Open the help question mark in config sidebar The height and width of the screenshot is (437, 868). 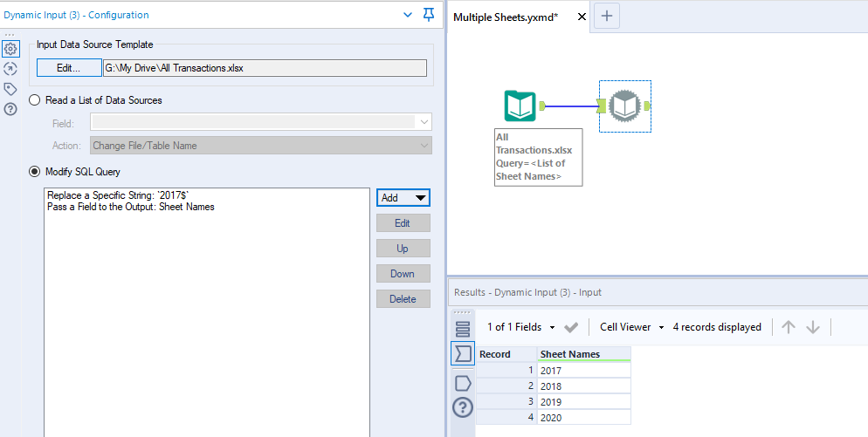pos(10,109)
